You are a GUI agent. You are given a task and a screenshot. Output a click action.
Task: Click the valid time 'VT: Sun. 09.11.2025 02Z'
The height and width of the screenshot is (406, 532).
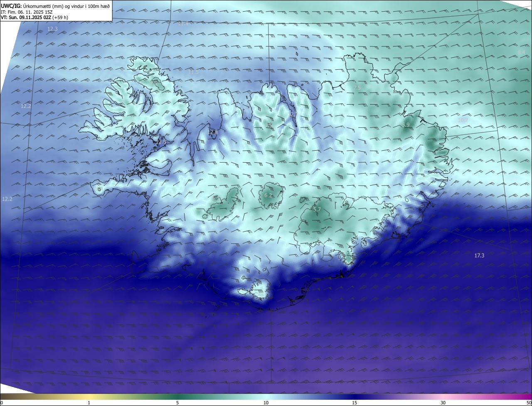pos(26,17)
